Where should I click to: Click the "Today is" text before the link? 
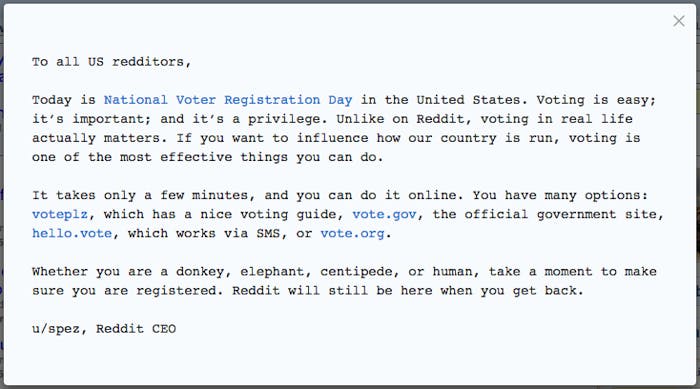coord(64,100)
